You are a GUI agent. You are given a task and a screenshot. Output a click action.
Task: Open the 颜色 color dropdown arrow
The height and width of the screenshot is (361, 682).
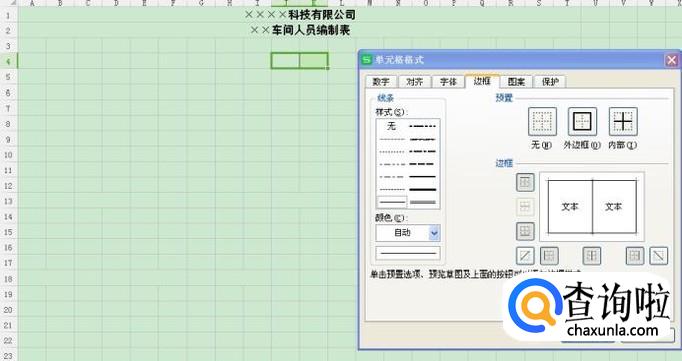(434, 233)
